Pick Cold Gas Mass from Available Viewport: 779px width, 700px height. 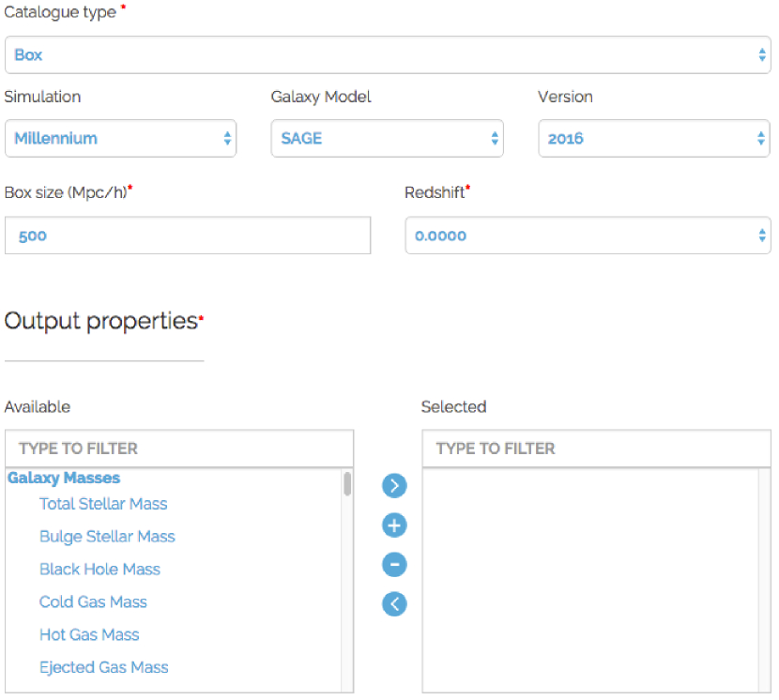coord(93,602)
